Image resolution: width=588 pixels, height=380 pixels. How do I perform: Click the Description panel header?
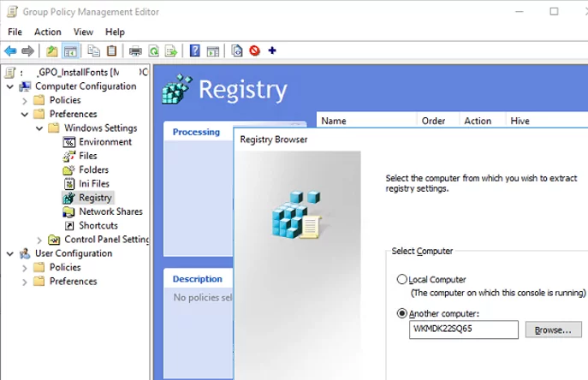pyautogui.click(x=197, y=279)
